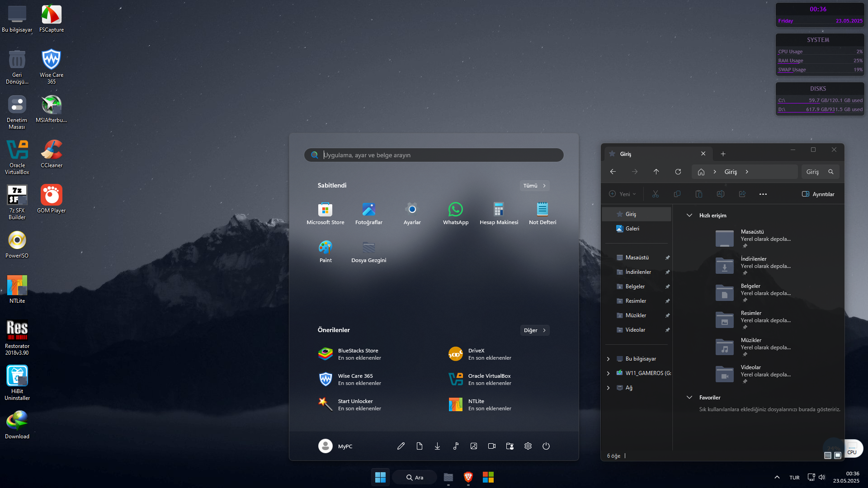Open the MyPC user account menu
This screenshot has height=488, width=868.
[335, 446]
